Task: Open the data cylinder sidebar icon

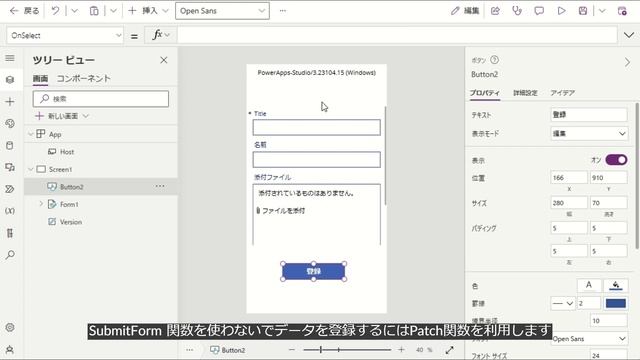Action: [10, 145]
